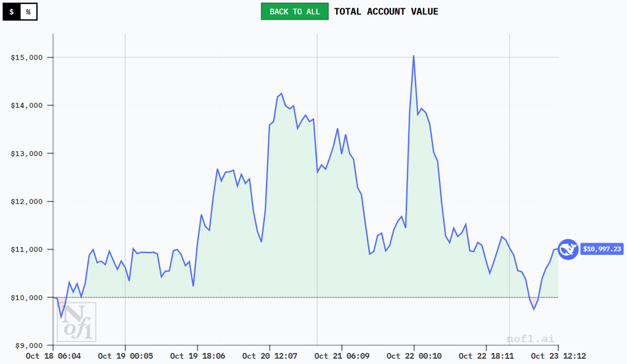
Task: Click the blue whale model icon
Action: (x=568, y=249)
